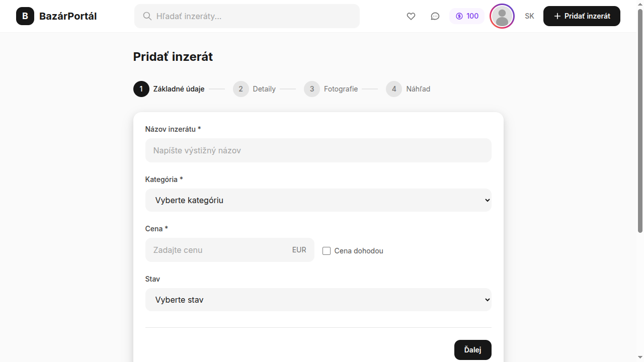
Task: Click the BazárPortál logo icon
Action: (x=25, y=16)
